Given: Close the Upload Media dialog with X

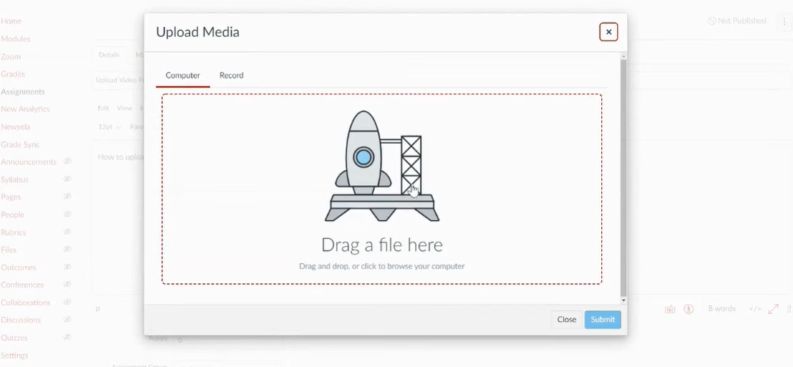Looking at the screenshot, I should (608, 32).
